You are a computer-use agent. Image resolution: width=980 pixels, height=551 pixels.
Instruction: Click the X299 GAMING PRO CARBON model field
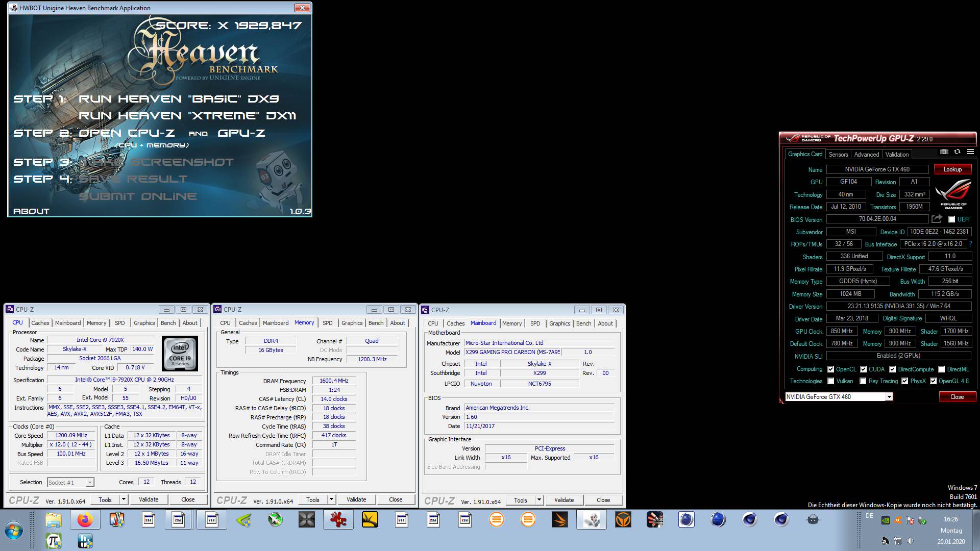tap(512, 352)
